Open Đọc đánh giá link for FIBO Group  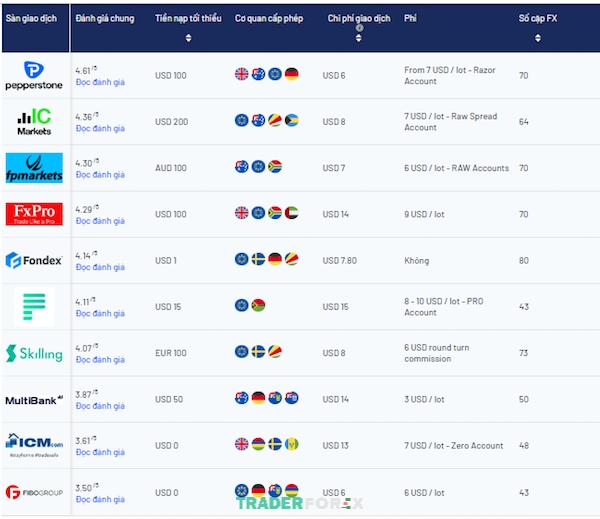pos(100,499)
